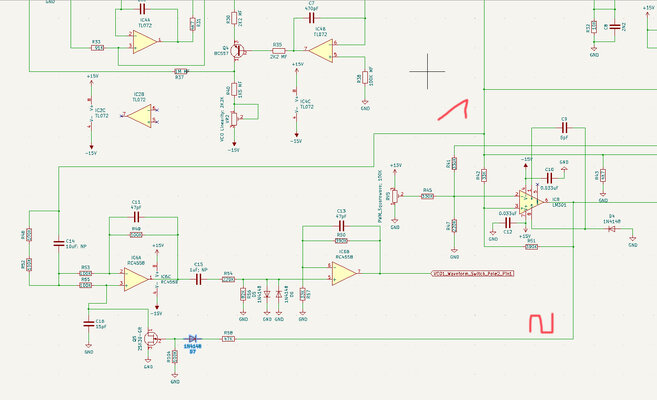Select the IC4C TL072 power unit
Screen dimensions: 657x400
pos(297,103)
